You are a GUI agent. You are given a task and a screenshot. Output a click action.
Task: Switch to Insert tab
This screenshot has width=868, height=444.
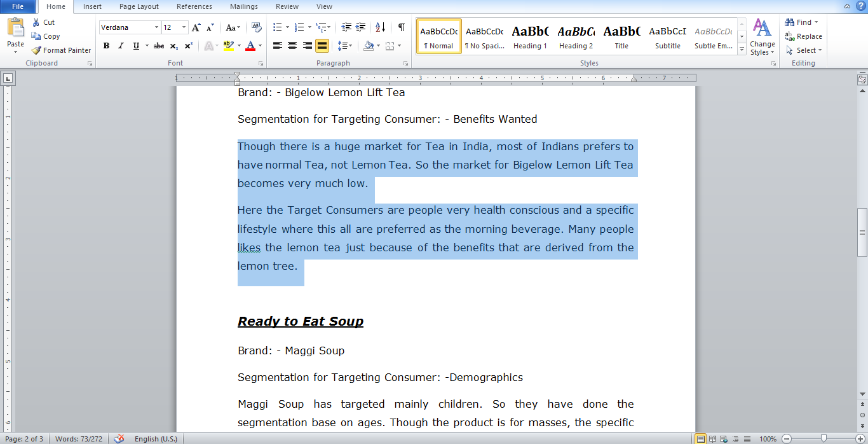[92, 6]
